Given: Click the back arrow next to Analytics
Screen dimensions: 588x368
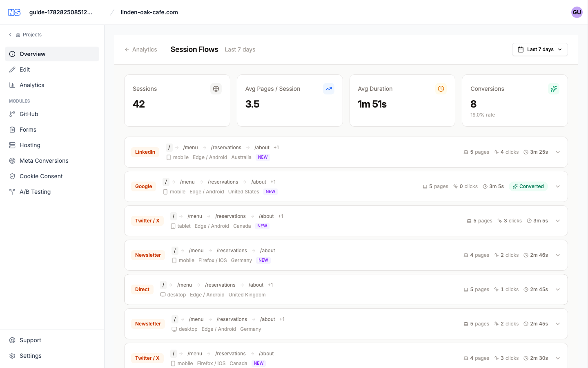Looking at the screenshot, I should (x=127, y=49).
